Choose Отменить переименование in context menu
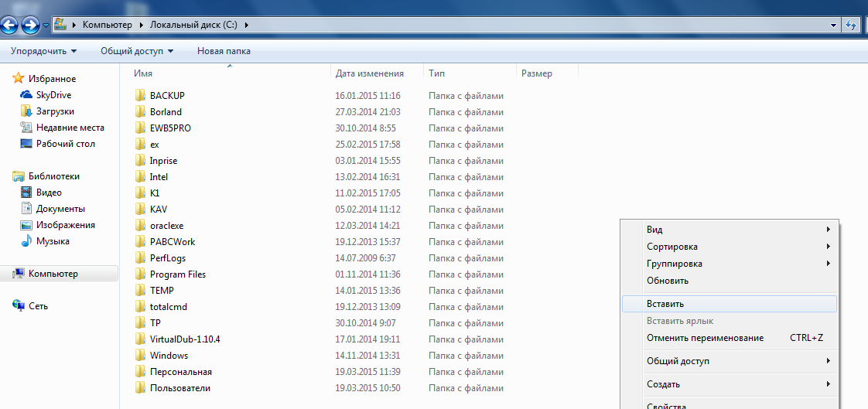868x409 pixels. click(730, 338)
